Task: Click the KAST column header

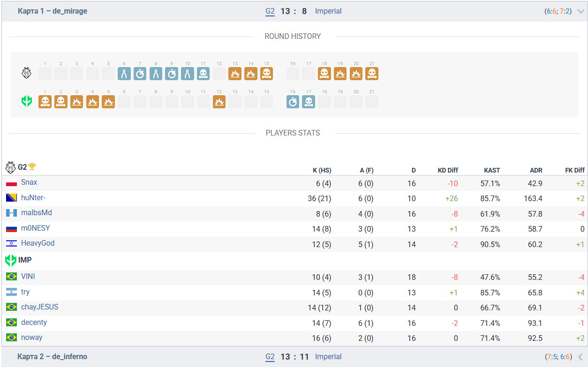Action: point(492,170)
